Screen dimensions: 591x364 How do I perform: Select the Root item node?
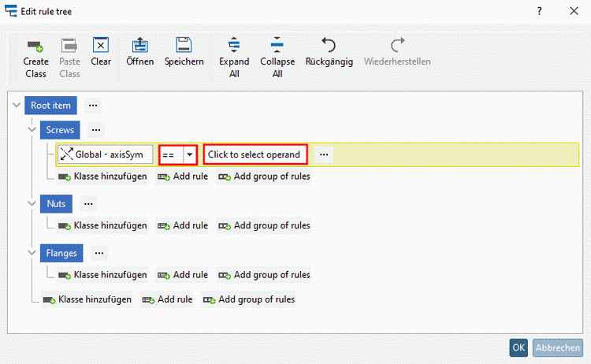[x=51, y=106]
